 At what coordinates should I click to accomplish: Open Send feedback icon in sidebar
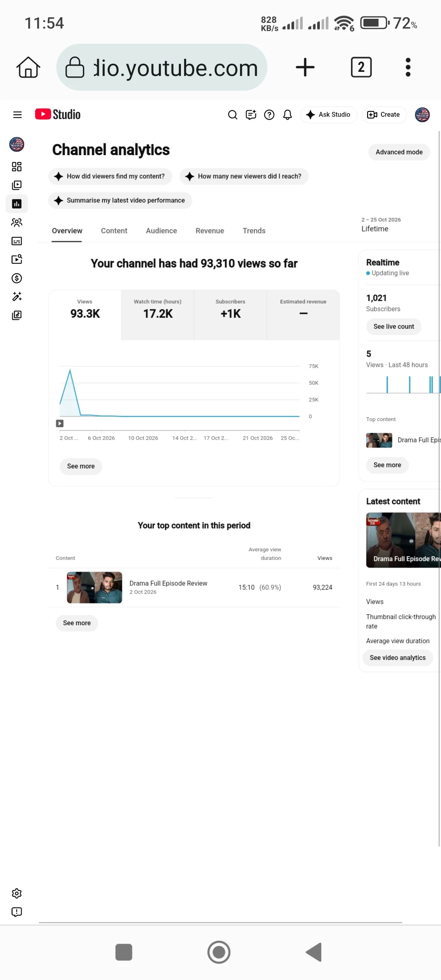coord(17,912)
